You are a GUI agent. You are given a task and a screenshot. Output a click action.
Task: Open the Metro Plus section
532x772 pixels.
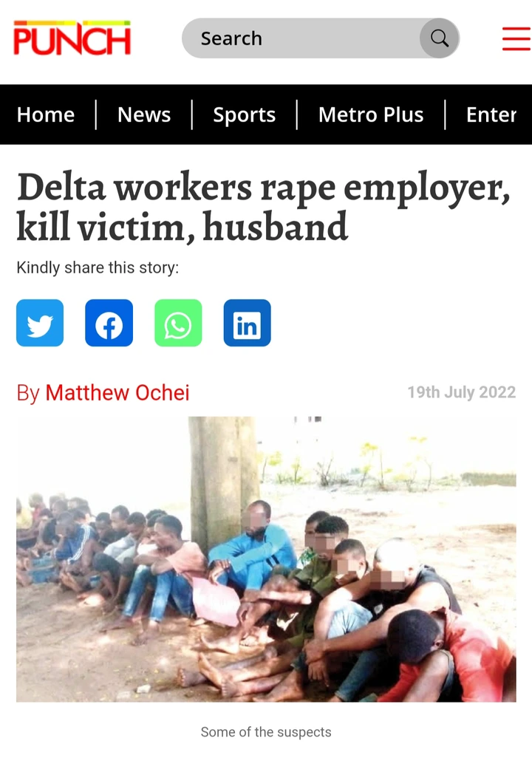[x=371, y=115]
